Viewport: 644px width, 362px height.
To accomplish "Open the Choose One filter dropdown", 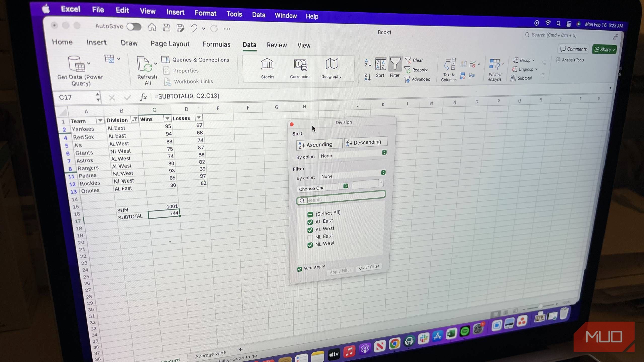I will [x=323, y=188].
